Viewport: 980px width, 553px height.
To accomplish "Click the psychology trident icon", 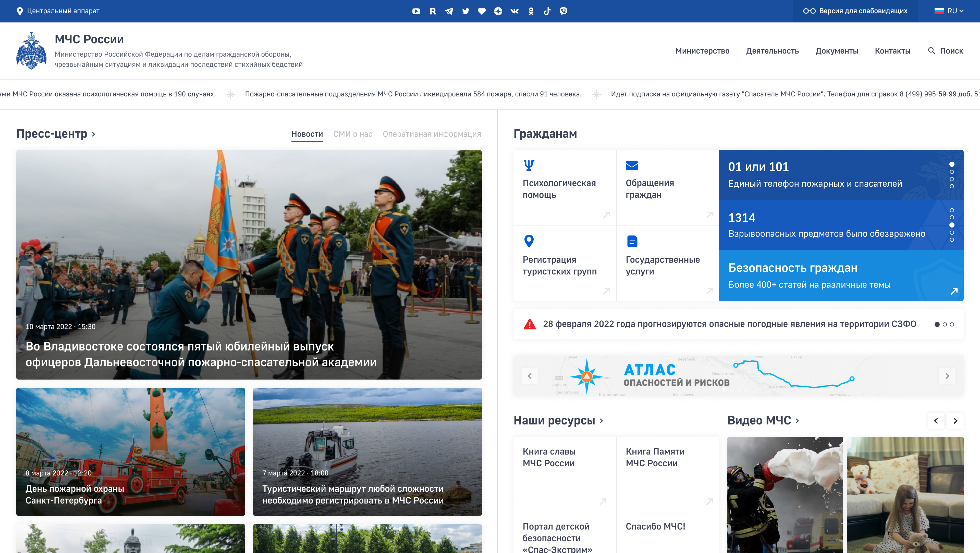I will point(529,165).
